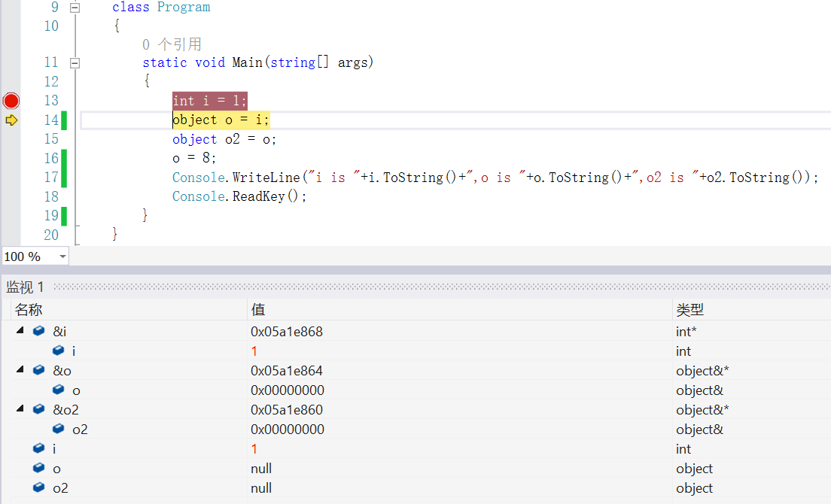Click the cube icon of child o2 under &o2
831x504 pixels.
pyautogui.click(x=58, y=429)
